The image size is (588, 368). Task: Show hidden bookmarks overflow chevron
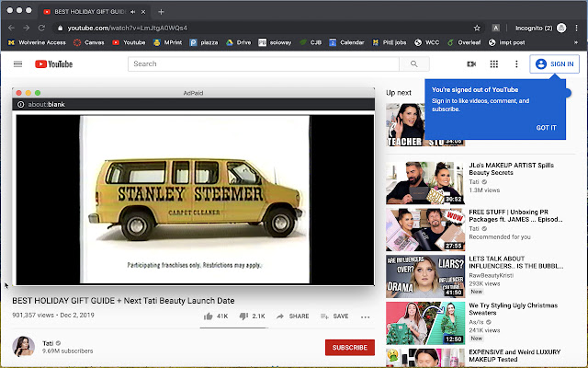[576, 42]
